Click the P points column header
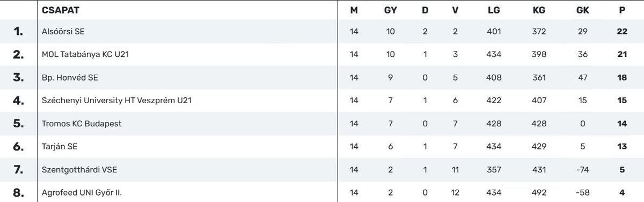This screenshot has width=644, height=202. pyautogui.click(x=623, y=10)
